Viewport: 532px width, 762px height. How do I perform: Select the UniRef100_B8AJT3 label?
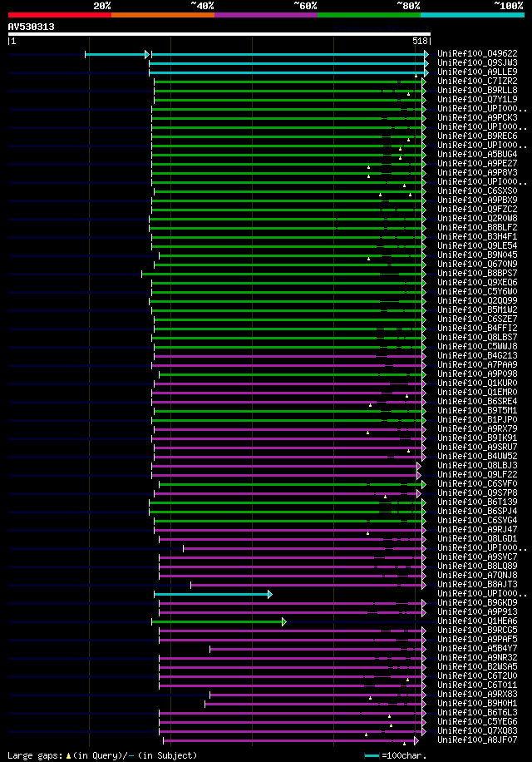point(477,585)
